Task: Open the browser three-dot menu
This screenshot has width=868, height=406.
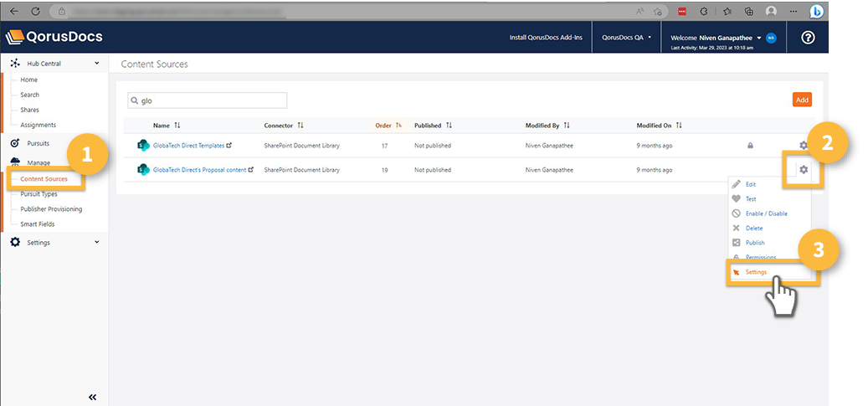Action: coord(793,11)
